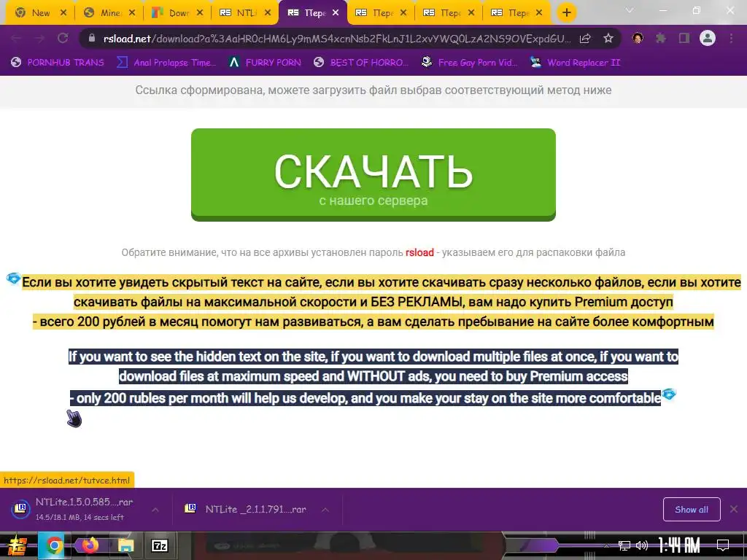Open the downloading NTLite.1.5.0.585 rar file
Viewport: 747px width, 560px height.
point(84,509)
